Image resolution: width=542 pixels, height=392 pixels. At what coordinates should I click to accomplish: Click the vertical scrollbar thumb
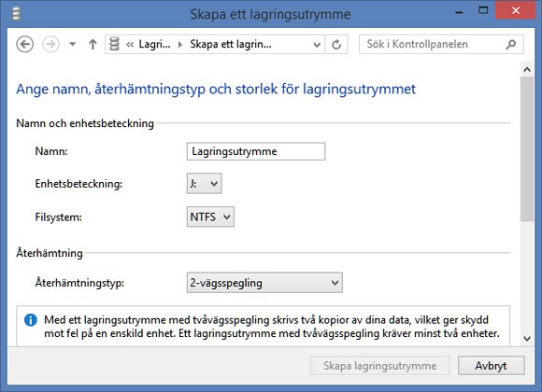(527, 149)
